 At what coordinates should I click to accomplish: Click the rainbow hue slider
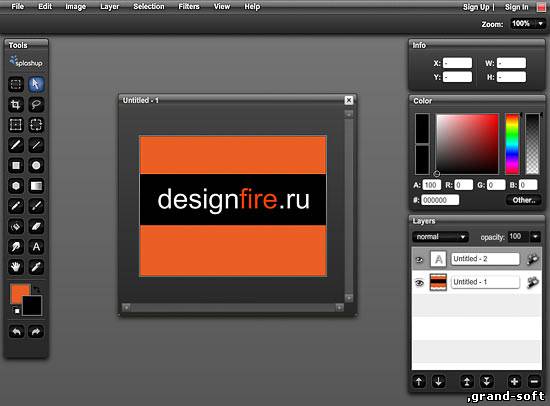click(x=512, y=144)
